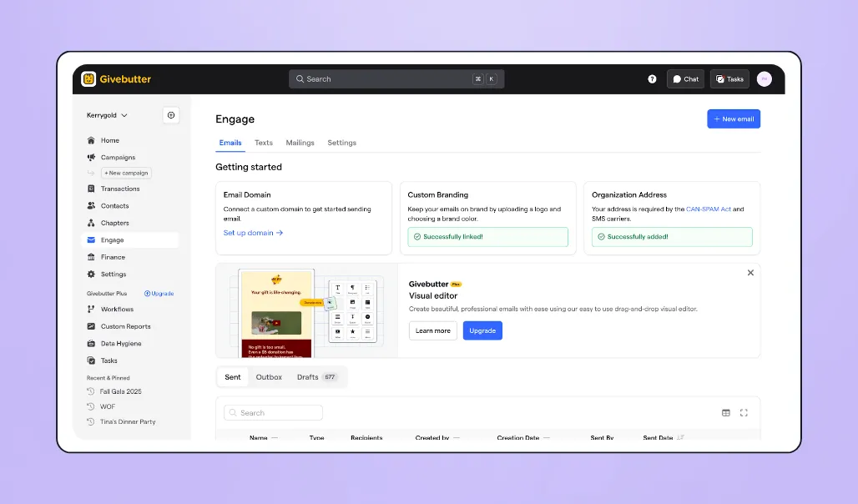Go to Home in sidebar
Screen dimensions: 858x504
coord(130,141)
